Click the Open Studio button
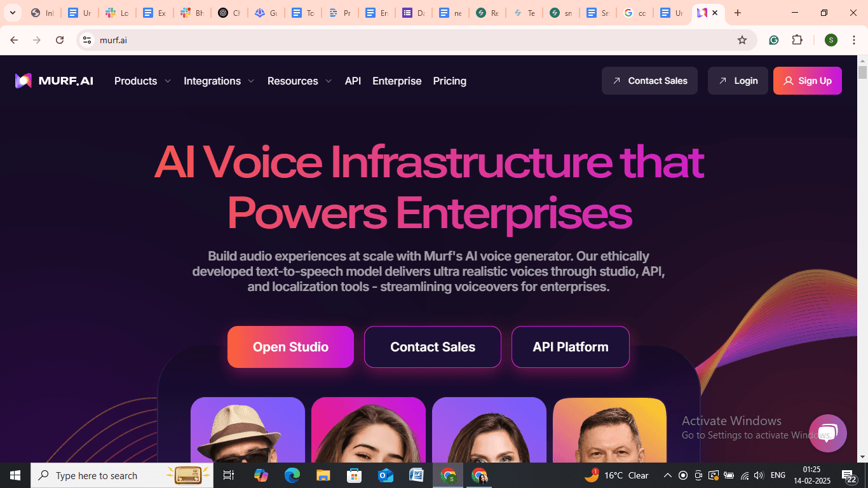 [x=290, y=347]
